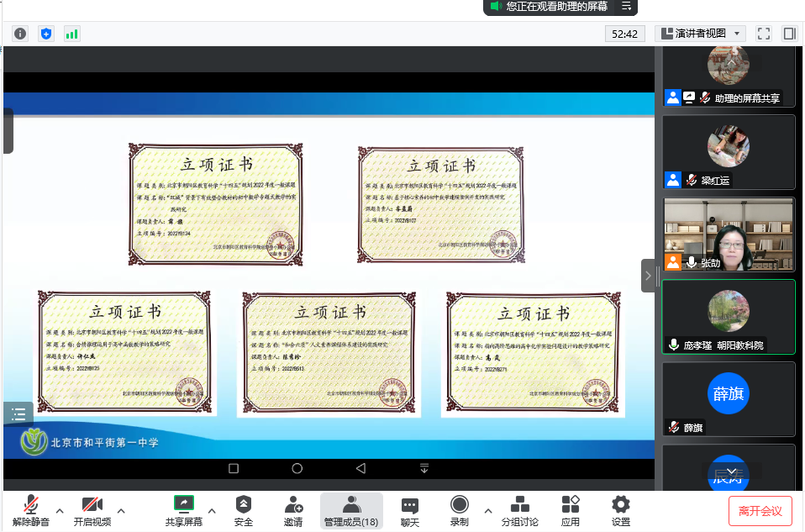Open the 演讲者视图 view dropdown
This screenshot has width=805, height=532.
tap(700, 34)
